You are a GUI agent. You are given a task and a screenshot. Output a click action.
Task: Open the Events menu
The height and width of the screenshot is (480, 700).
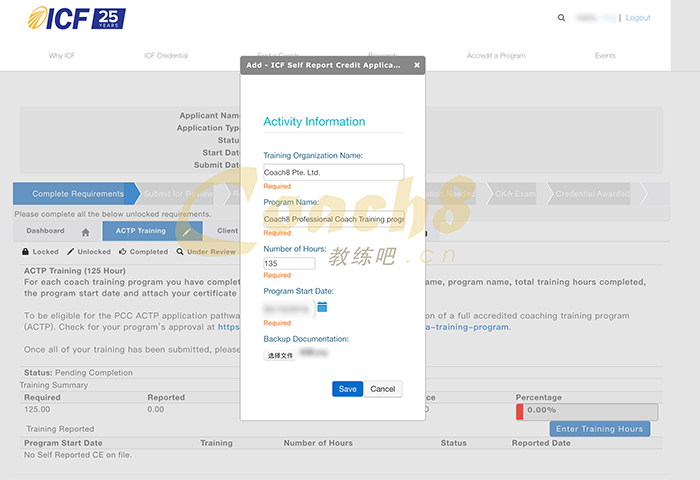coord(605,56)
